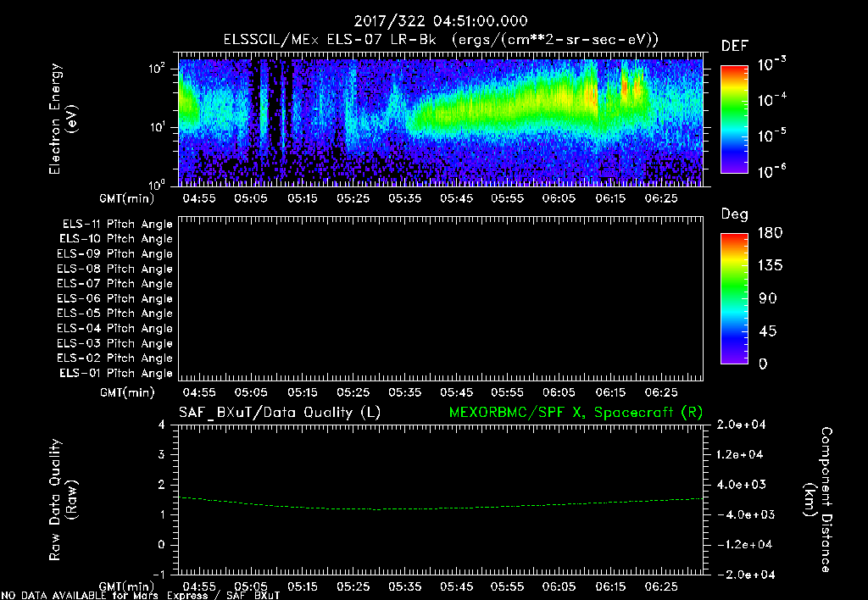Click the DEF label above the color bar

735,46
